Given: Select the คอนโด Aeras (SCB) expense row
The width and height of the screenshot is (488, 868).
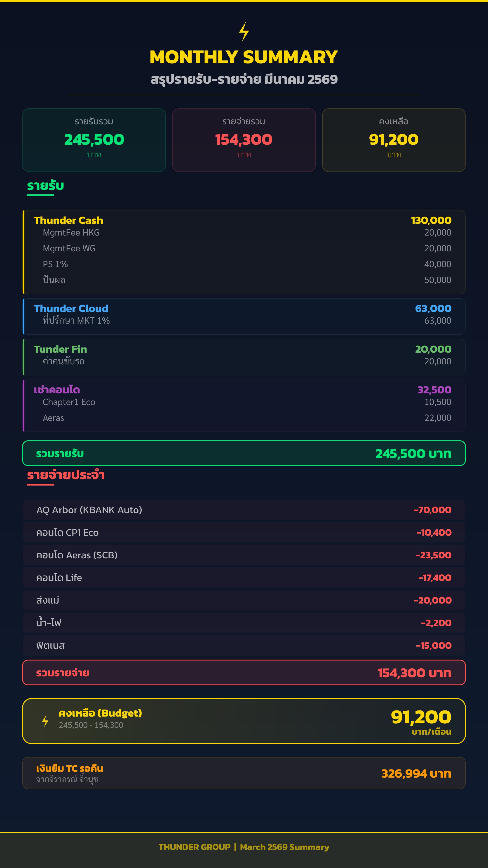Looking at the screenshot, I should pos(244,555).
